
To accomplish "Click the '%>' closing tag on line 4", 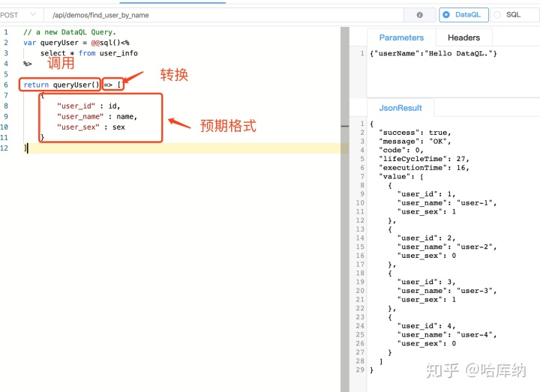I will pyautogui.click(x=27, y=64).
